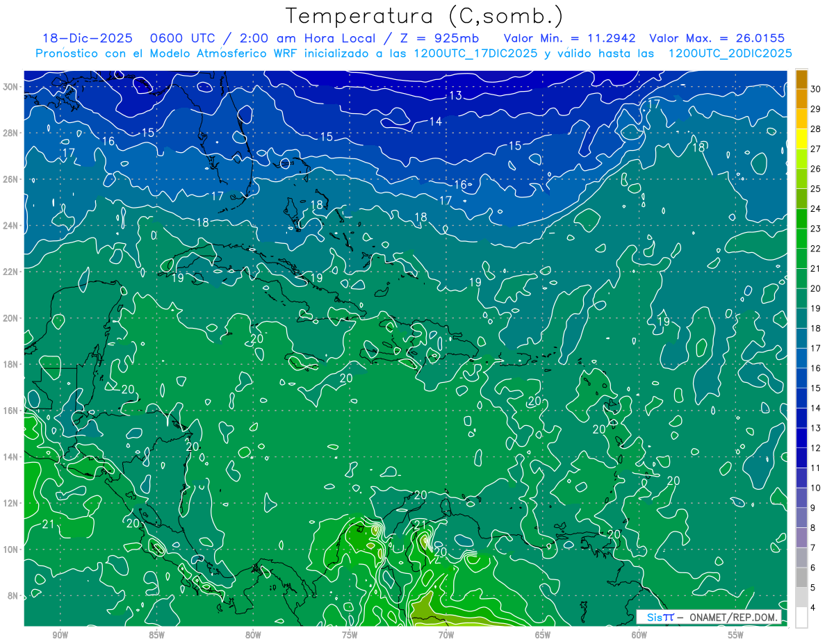This screenshot has width=834, height=644.
Task: Pick the white swatch below 4
Action: click(x=801, y=618)
